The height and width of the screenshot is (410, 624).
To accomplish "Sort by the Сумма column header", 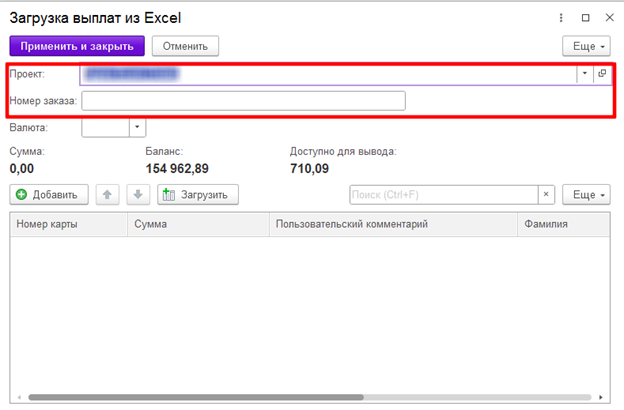I will point(200,225).
